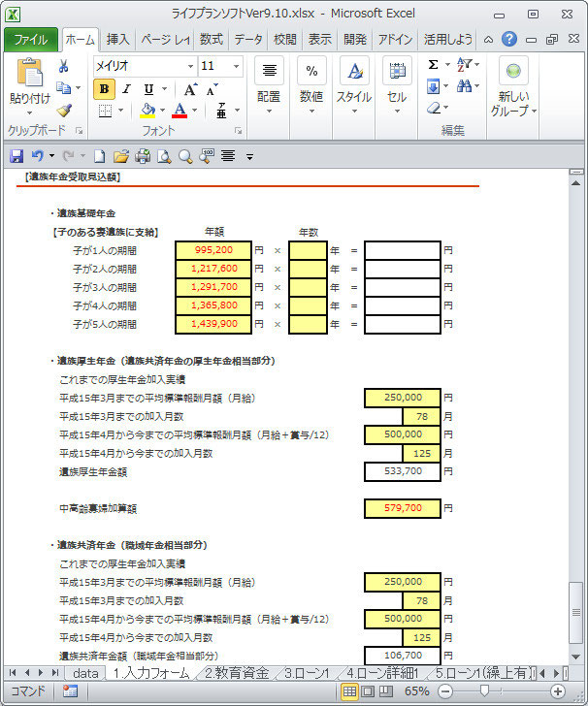The image size is (588, 706).
Task: Click the Undo arrow icon
Action: 38,156
